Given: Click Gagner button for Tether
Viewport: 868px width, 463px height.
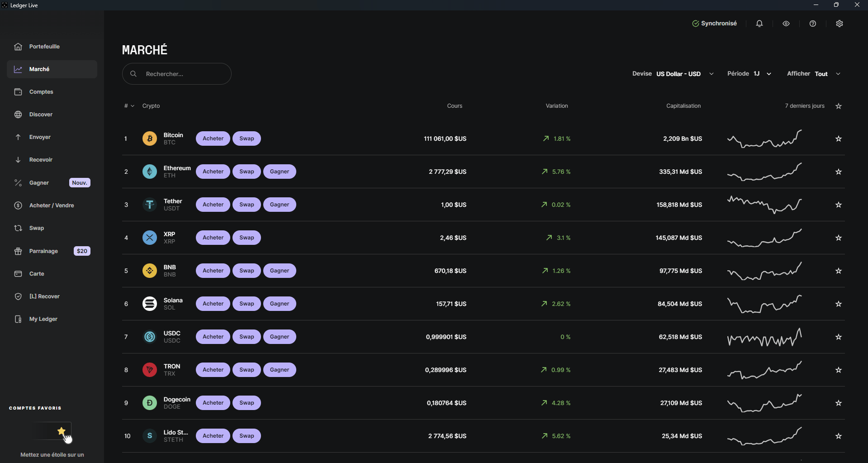Looking at the screenshot, I should (x=280, y=205).
